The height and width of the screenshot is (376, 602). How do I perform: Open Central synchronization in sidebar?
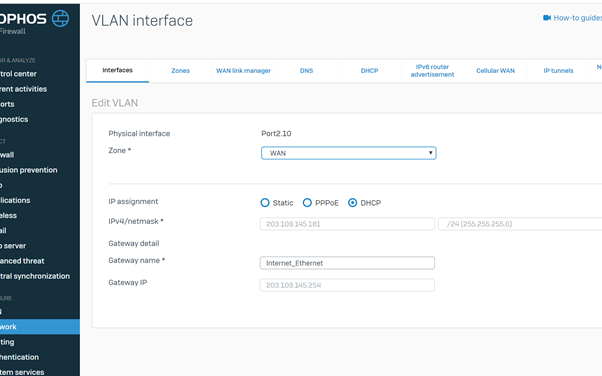35,276
